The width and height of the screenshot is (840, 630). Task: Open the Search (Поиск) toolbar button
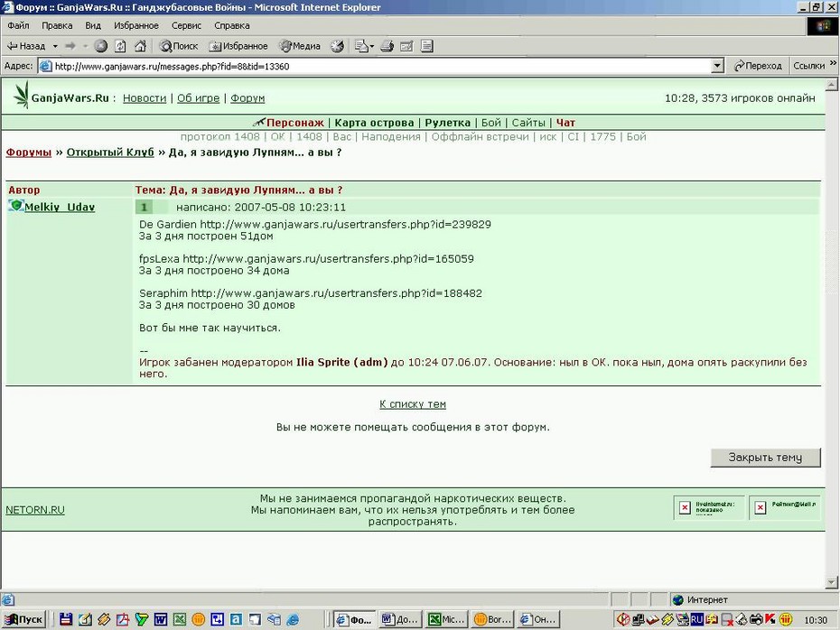coord(179,46)
